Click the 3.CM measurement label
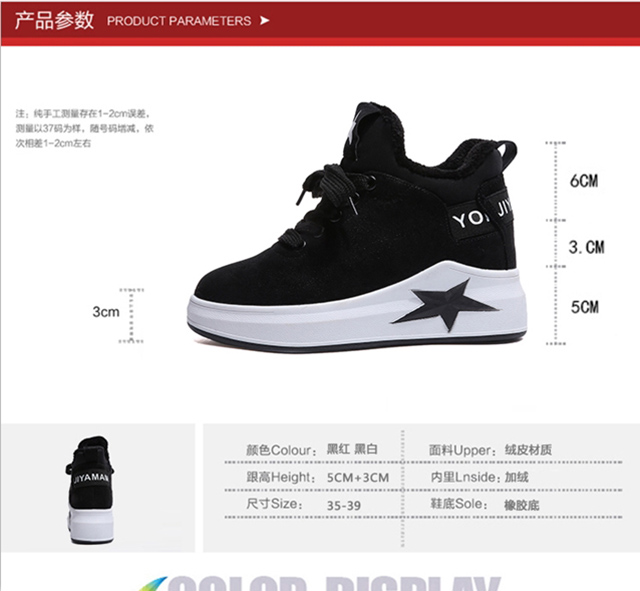The width and height of the screenshot is (640, 591). click(x=587, y=247)
